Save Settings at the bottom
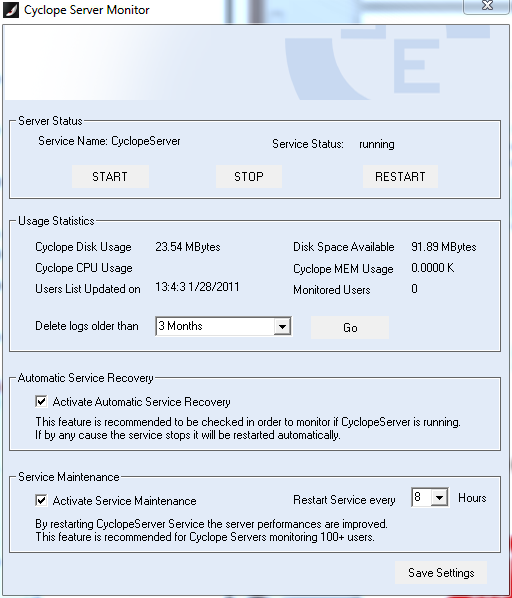Screen dimensions: 512x598 [x=441, y=572]
